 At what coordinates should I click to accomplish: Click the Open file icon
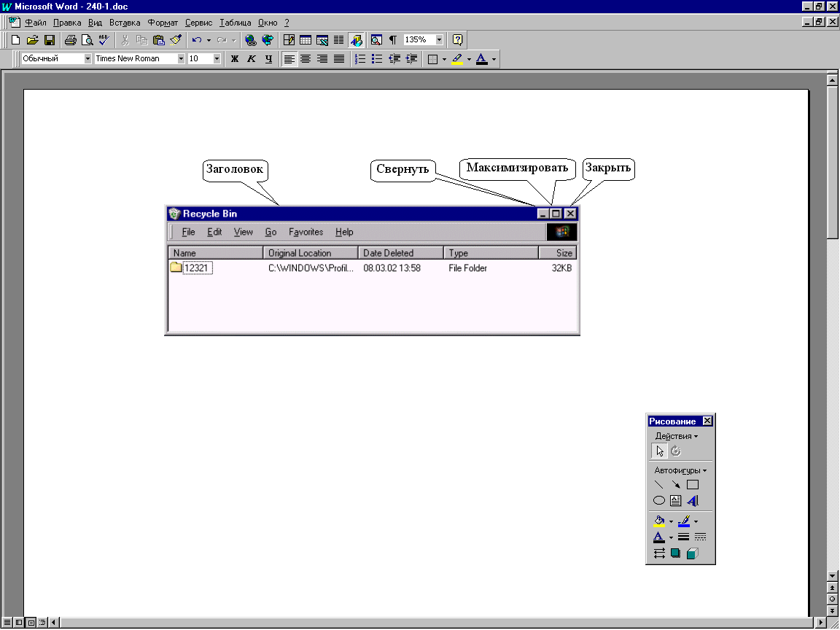32,39
